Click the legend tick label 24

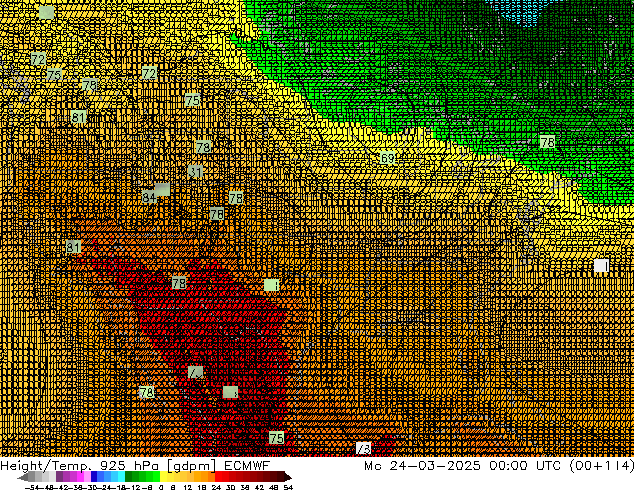tap(216, 487)
